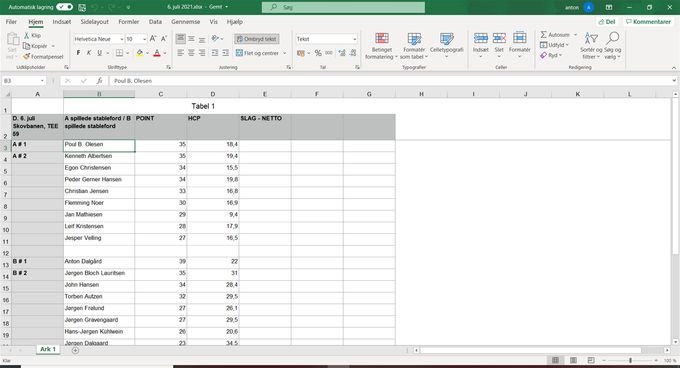The height and width of the screenshot is (368, 680).
Task: Click the center align text icon
Action: point(191,53)
